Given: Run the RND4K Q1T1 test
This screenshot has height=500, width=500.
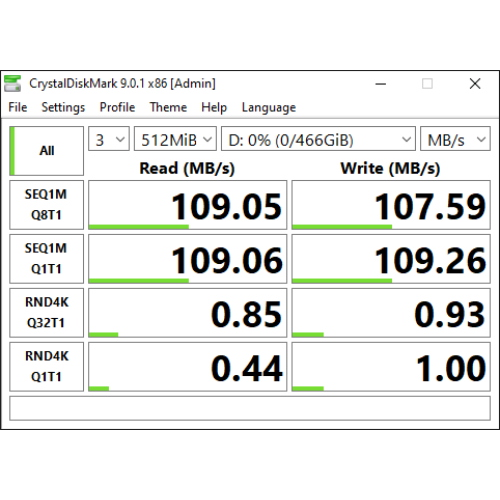Looking at the screenshot, I should point(47,367).
